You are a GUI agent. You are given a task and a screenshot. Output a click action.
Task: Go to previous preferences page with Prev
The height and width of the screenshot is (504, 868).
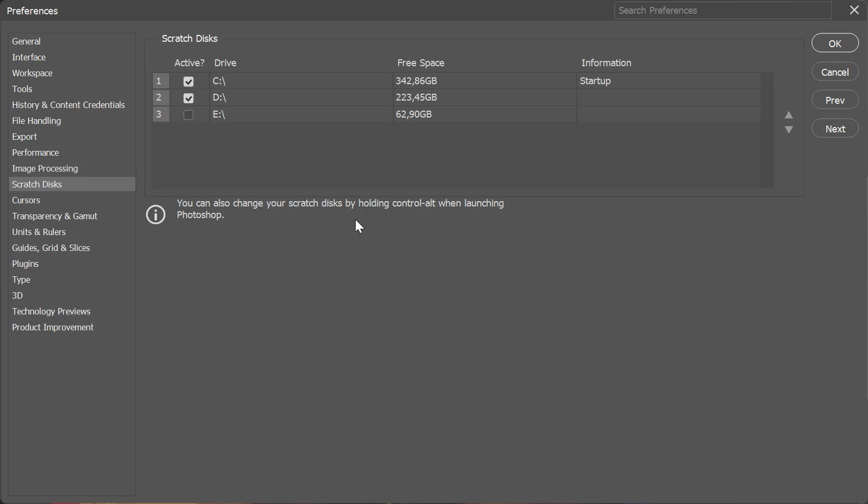tap(835, 100)
